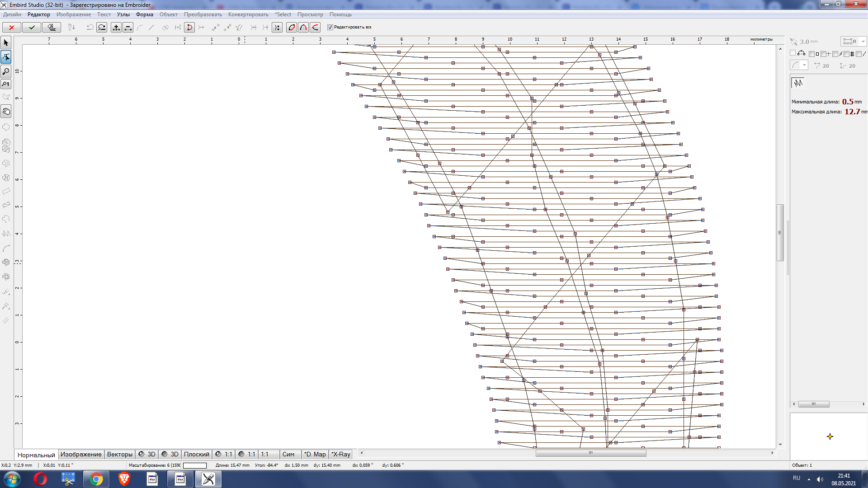The height and width of the screenshot is (488, 868).
Task: Select the zoom magnifier tool
Action: coord(6,71)
